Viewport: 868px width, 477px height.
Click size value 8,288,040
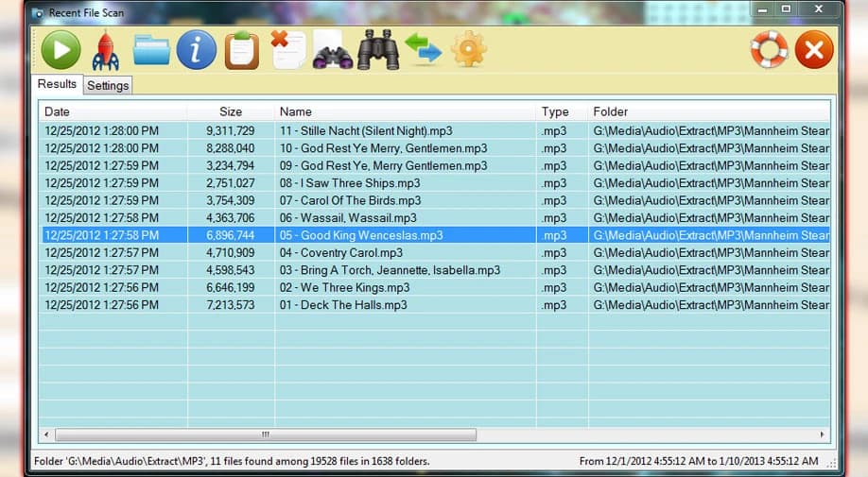(231, 148)
